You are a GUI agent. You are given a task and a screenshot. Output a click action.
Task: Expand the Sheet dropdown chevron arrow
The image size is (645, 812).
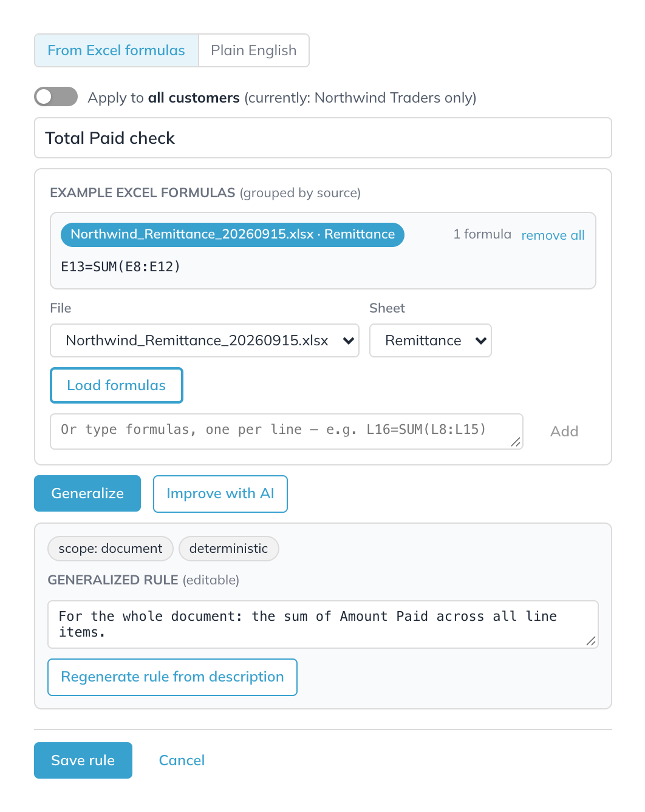481,340
